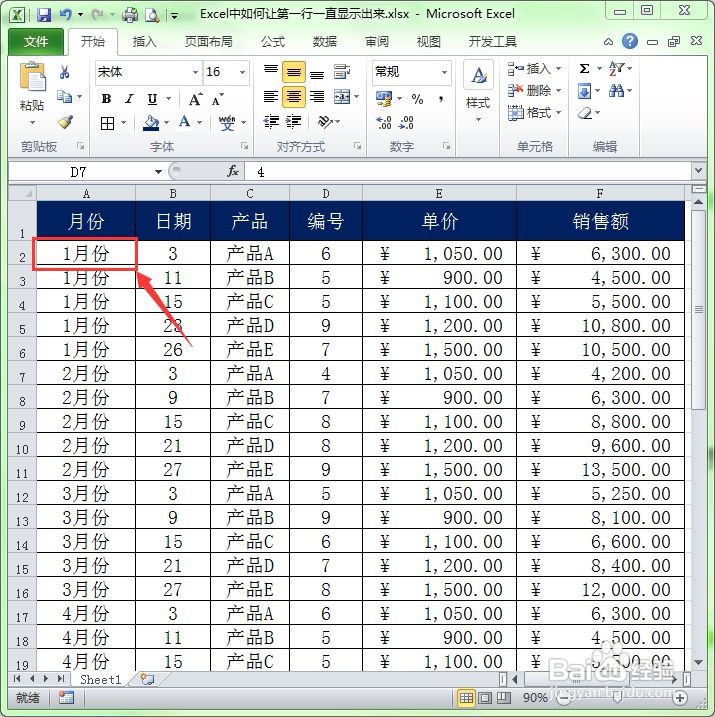Switch to the 视图 tab
Image resolution: width=715 pixels, height=717 pixels.
[x=428, y=42]
